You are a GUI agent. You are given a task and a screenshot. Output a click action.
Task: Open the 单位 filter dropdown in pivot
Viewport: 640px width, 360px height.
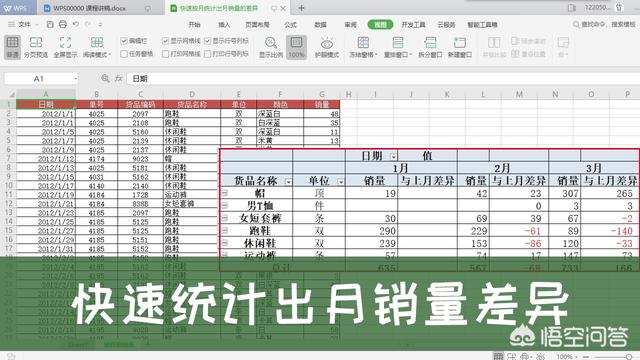point(340,182)
